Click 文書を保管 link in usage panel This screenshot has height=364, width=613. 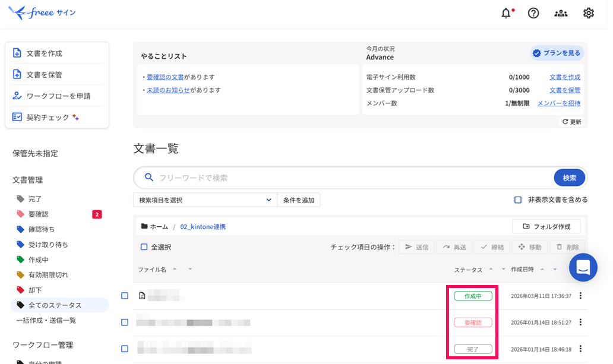click(x=564, y=90)
